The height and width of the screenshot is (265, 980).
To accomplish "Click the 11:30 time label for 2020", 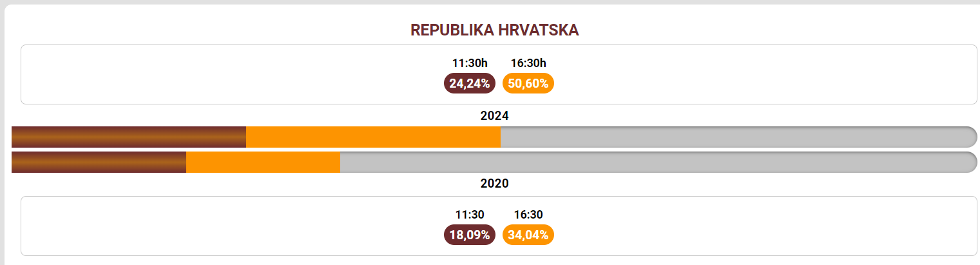I will pos(470,215).
